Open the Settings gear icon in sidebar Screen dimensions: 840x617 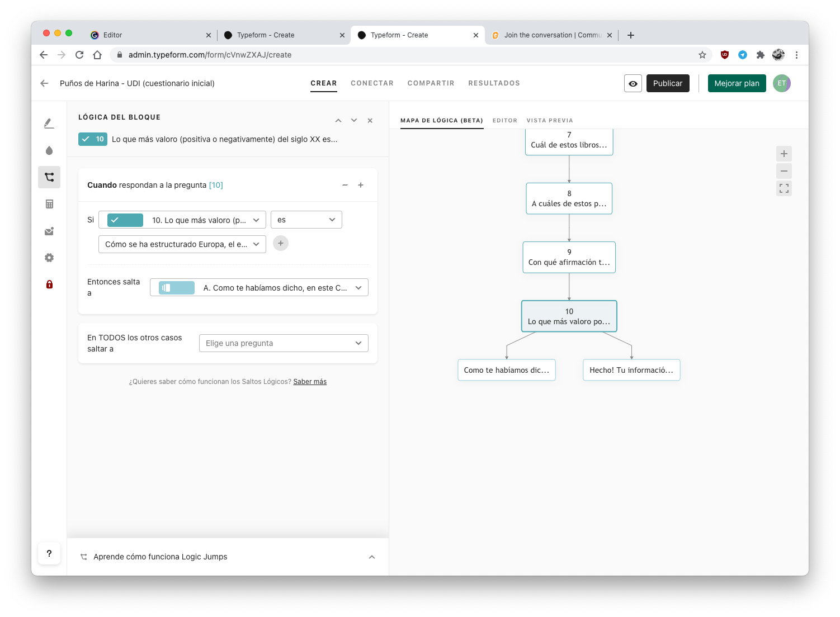click(x=49, y=258)
